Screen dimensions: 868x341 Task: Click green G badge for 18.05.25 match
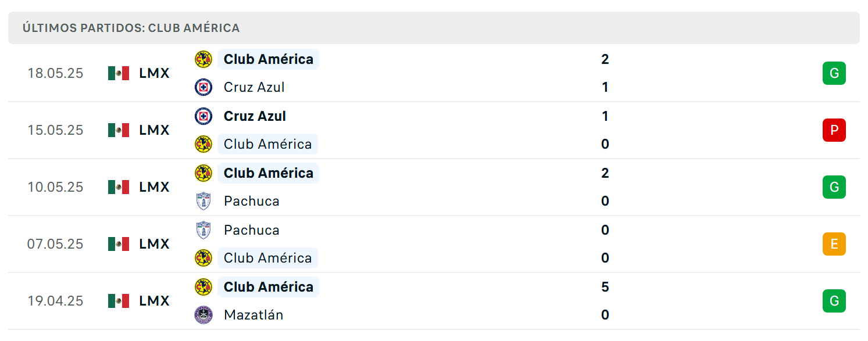[834, 73]
